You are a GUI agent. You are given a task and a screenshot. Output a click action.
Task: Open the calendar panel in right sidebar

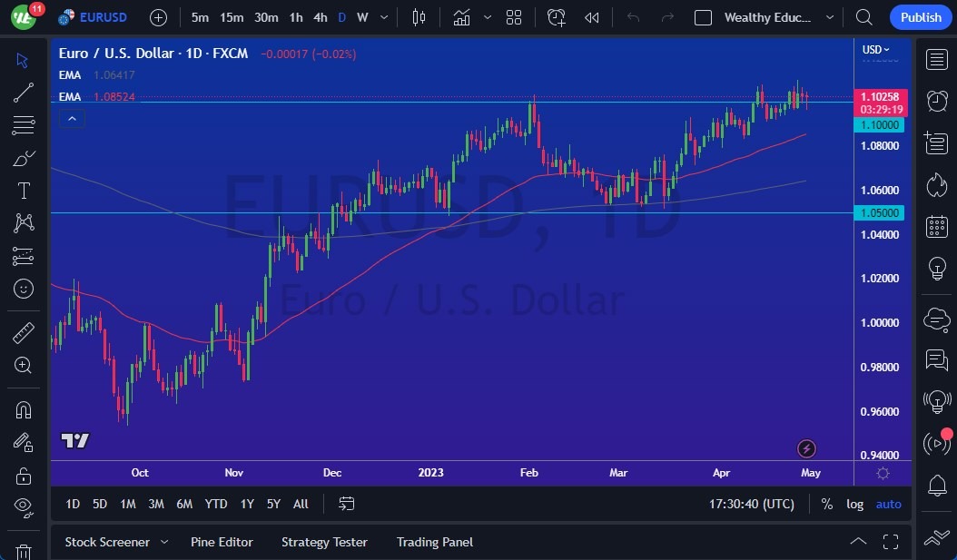(x=937, y=227)
